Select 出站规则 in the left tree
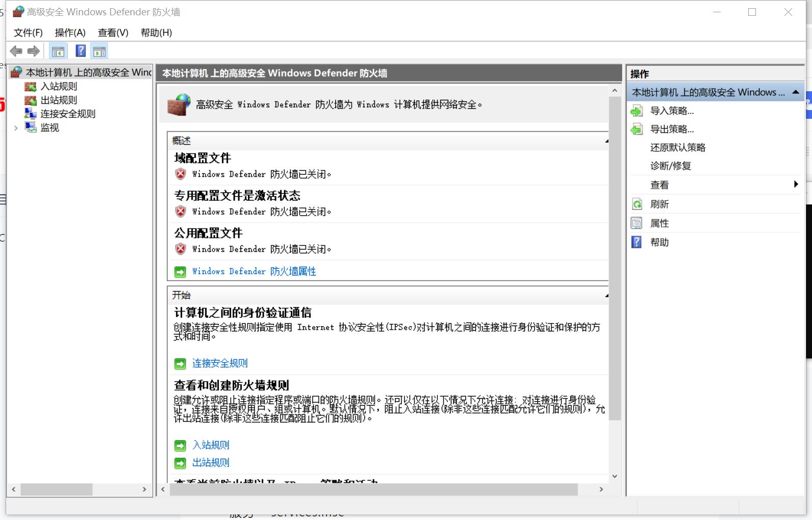This screenshot has width=812, height=520. click(x=59, y=100)
